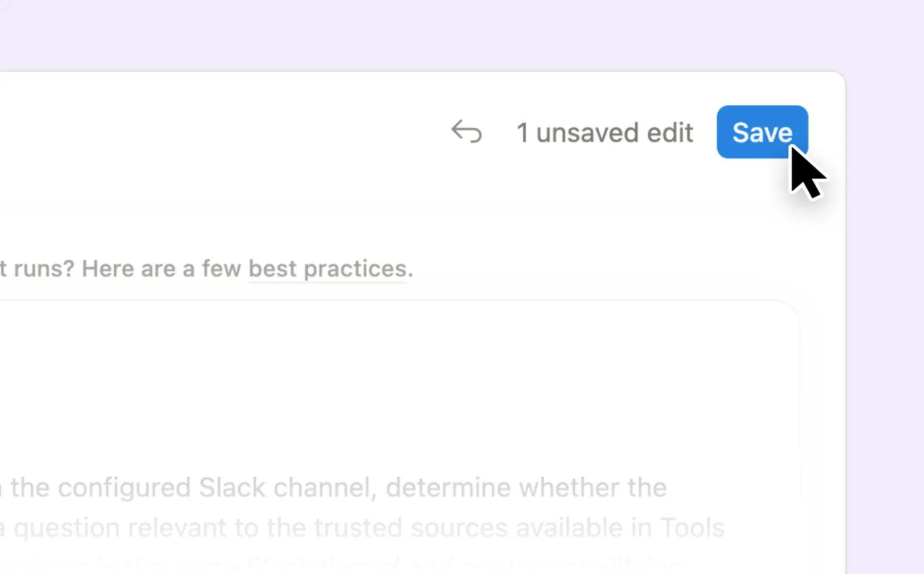Click the word "relevant" in the instructions
Screen dimensions: 924x574
tap(177, 528)
